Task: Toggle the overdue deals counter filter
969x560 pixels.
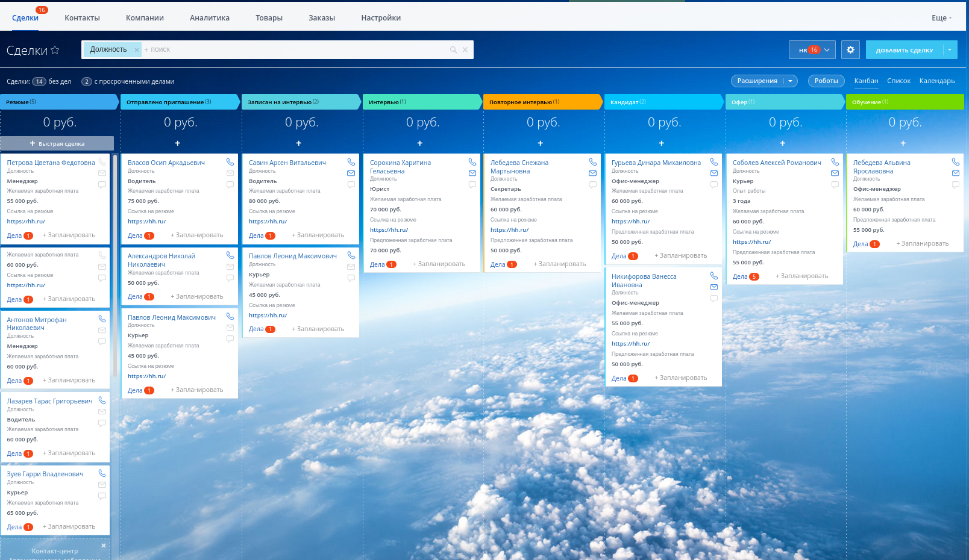Action: (87, 81)
